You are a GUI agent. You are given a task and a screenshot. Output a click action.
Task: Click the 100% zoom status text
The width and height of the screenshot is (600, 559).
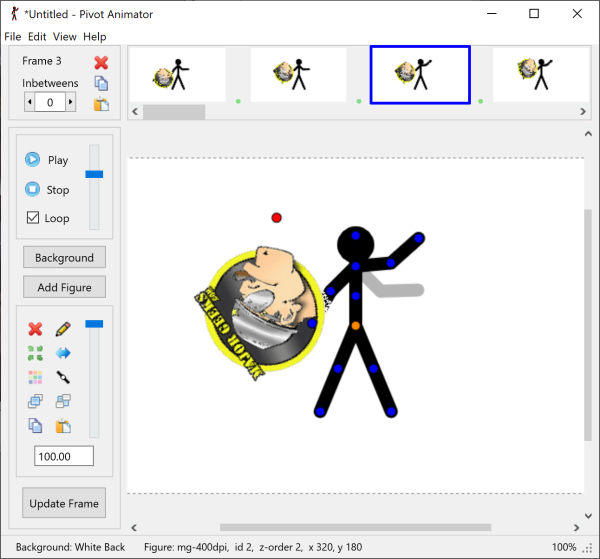564,547
